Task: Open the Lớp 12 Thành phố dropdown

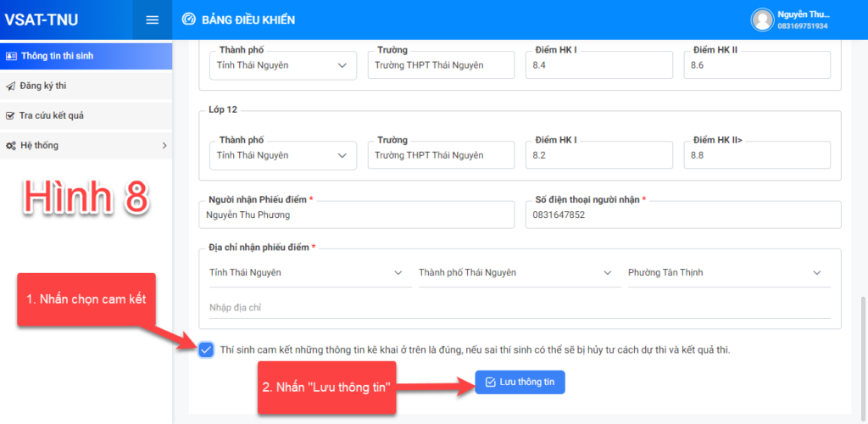Action: click(x=283, y=155)
